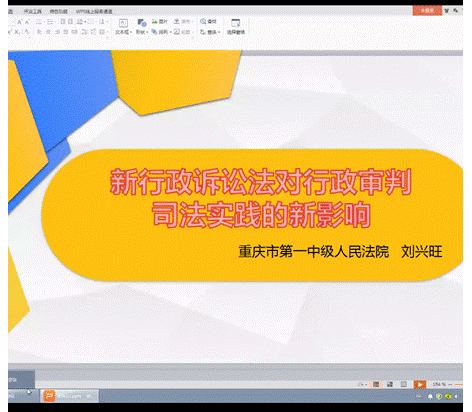The height and width of the screenshot is (412, 472).
Task: Toggle the numbered list button
Action: click(x=50, y=22)
